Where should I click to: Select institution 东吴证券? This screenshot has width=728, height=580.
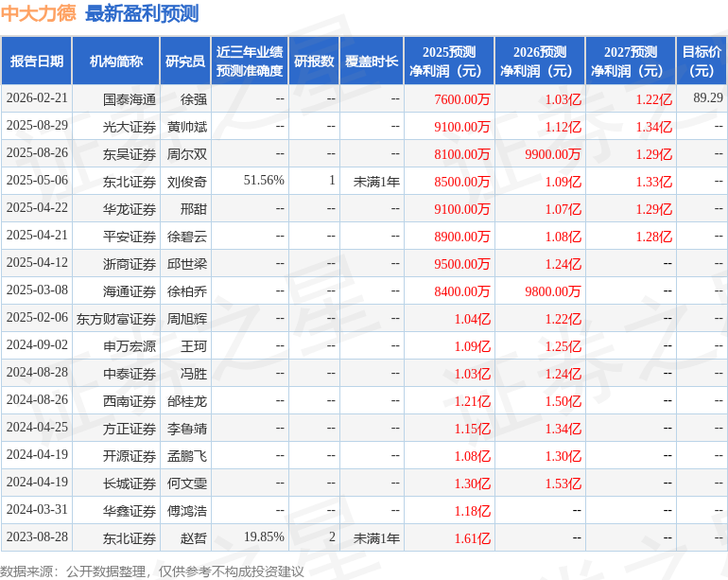point(130,154)
